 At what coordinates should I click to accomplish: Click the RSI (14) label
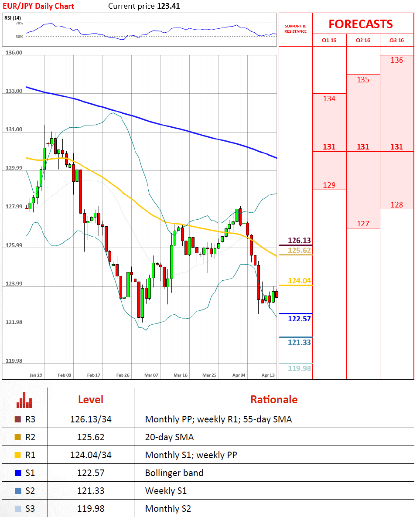tap(13, 18)
